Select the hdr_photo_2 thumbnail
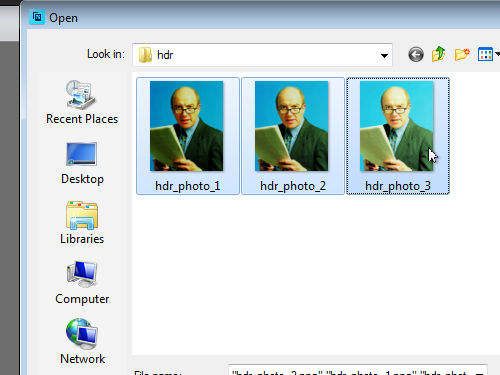This screenshot has width=500, height=375. coord(291,126)
